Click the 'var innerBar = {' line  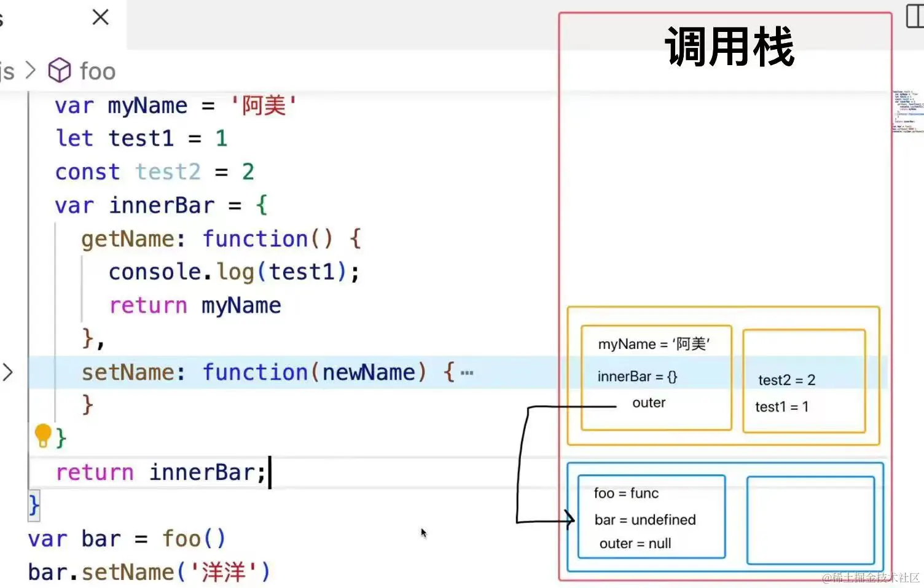[162, 205]
